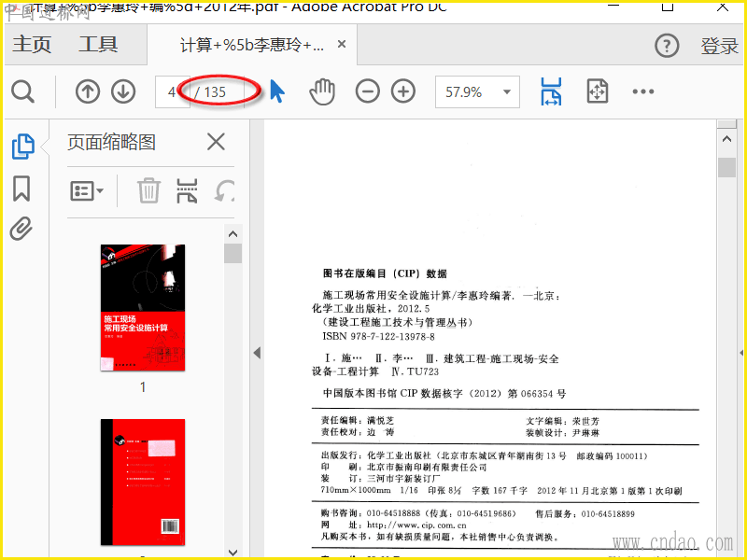Click the thumbnail panel scrollbar thumb

tap(233, 253)
